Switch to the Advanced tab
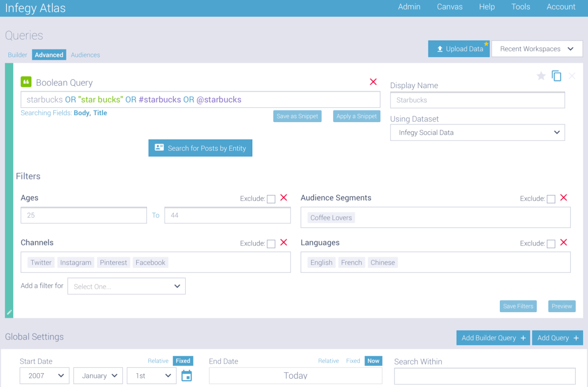 [49, 55]
